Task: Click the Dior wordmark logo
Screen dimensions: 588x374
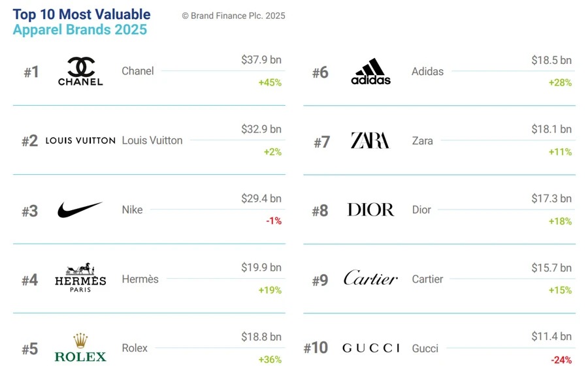Action: click(370, 210)
